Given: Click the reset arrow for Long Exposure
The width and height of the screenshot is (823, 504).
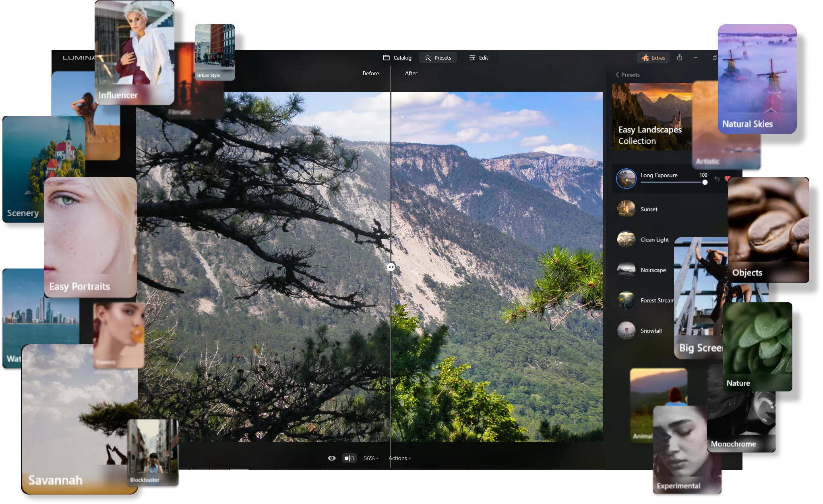Looking at the screenshot, I should pyautogui.click(x=717, y=179).
